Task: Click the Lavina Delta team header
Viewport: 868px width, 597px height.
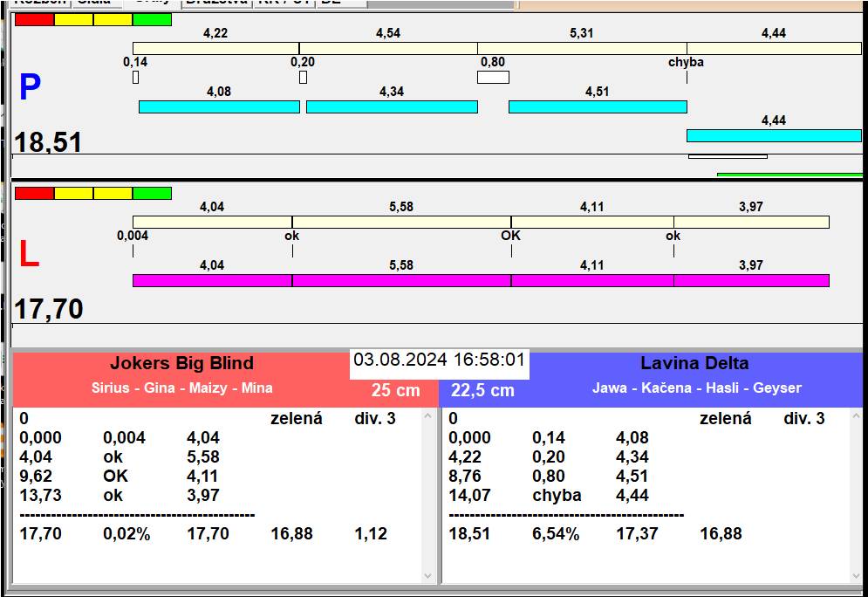Action: tap(694, 364)
